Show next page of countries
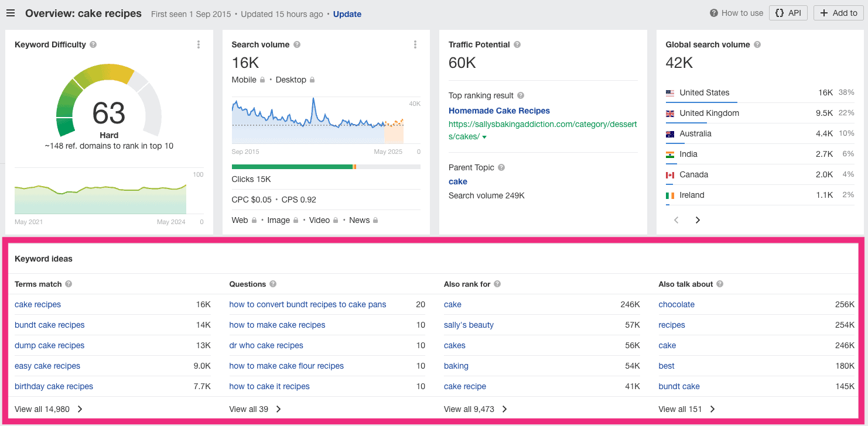This screenshot has width=868, height=426. [698, 220]
